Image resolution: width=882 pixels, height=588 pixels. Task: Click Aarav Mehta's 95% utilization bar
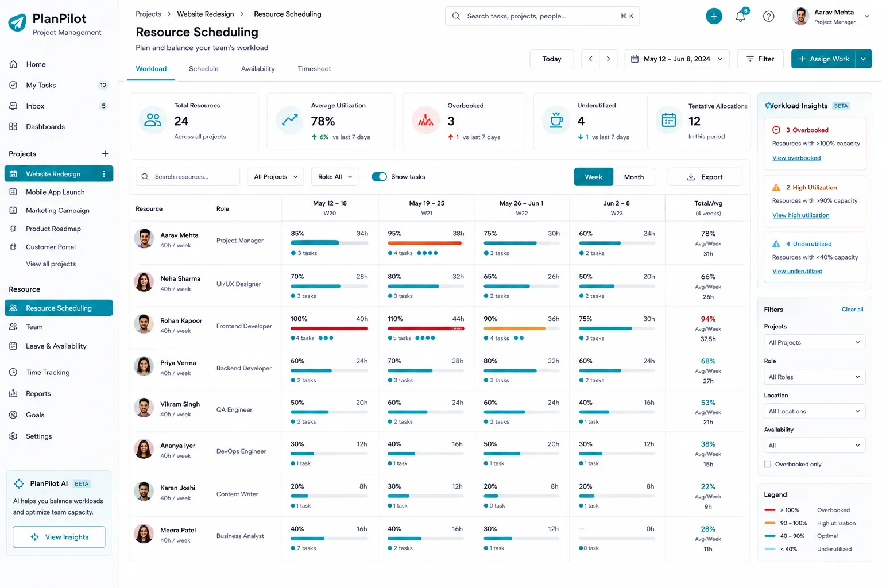click(x=426, y=243)
